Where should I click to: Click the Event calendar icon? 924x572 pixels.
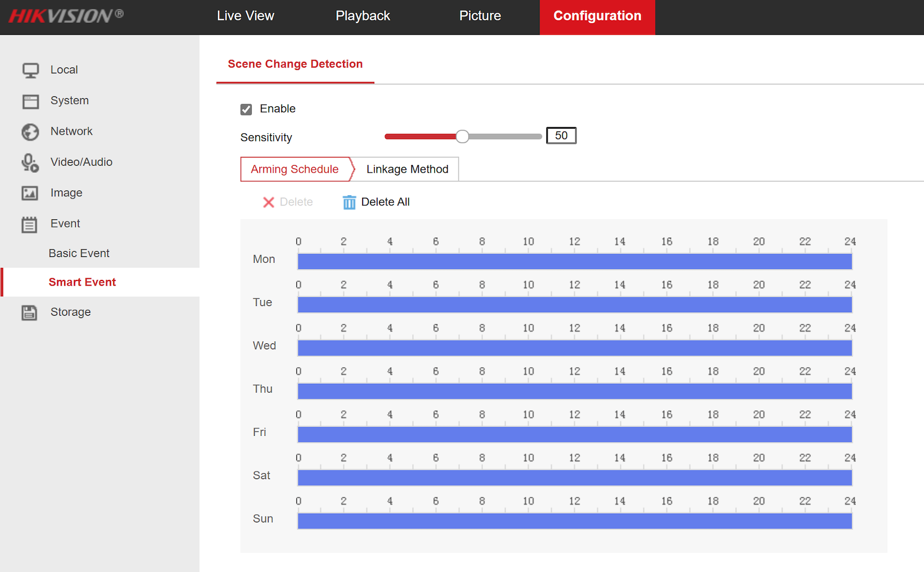pos(30,225)
